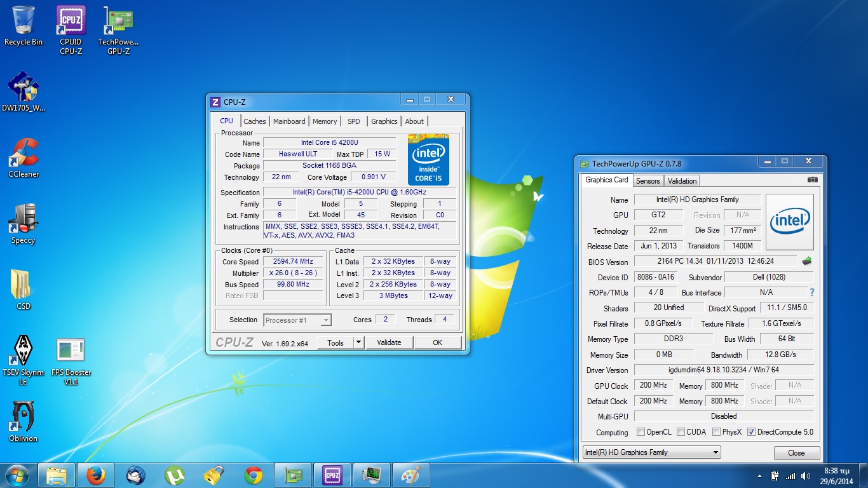This screenshot has width=868, height=488.
Task: Select Graphics Card tab in GPU-Z
Action: click(x=607, y=180)
